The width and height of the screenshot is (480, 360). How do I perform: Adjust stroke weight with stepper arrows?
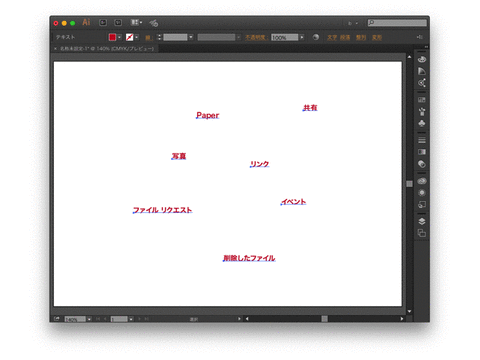point(159,37)
